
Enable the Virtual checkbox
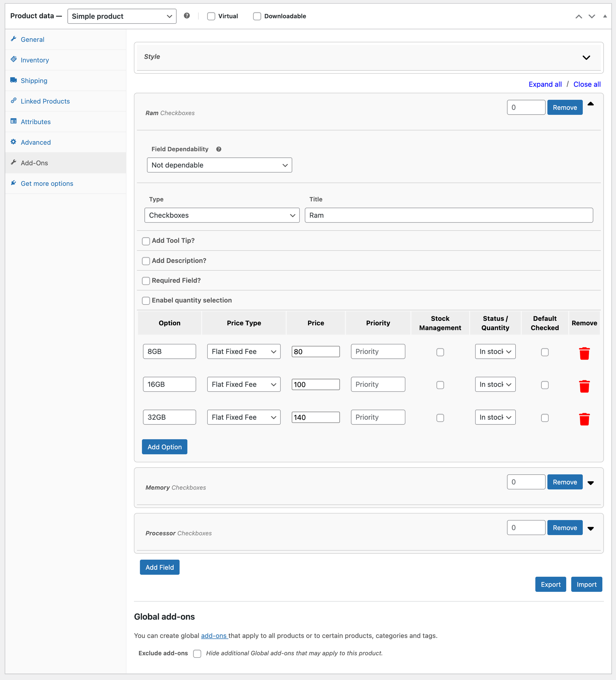211,16
